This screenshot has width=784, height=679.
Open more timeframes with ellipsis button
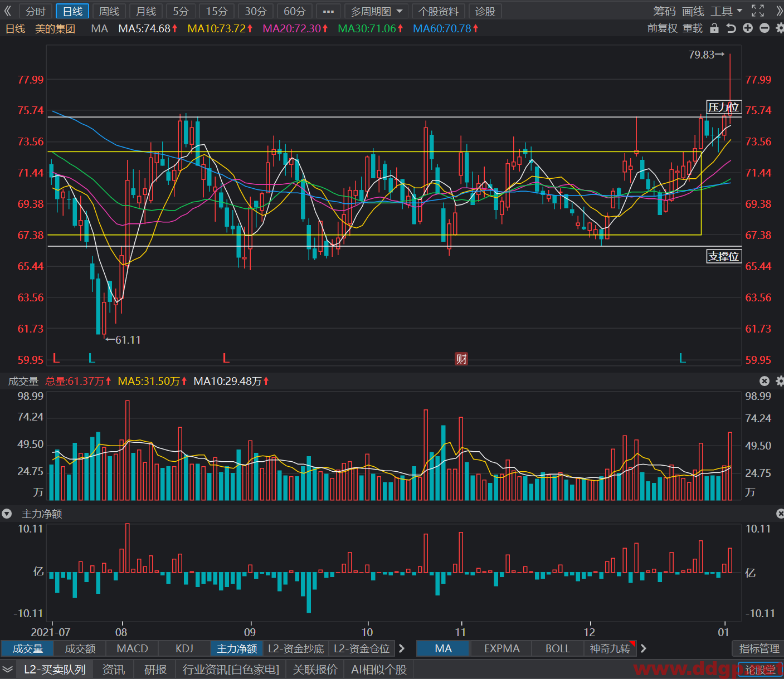[x=328, y=11]
